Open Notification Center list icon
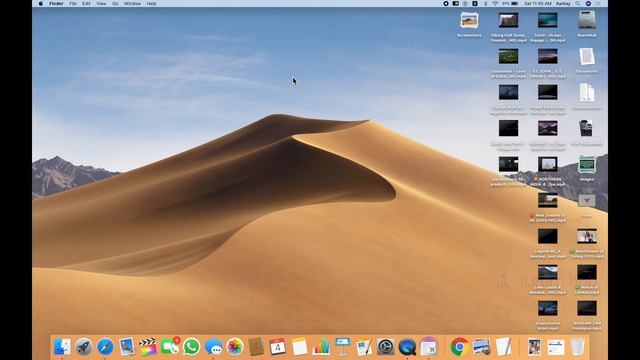Image resolution: width=640 pixels, height=360 pixels. point(598,4)
